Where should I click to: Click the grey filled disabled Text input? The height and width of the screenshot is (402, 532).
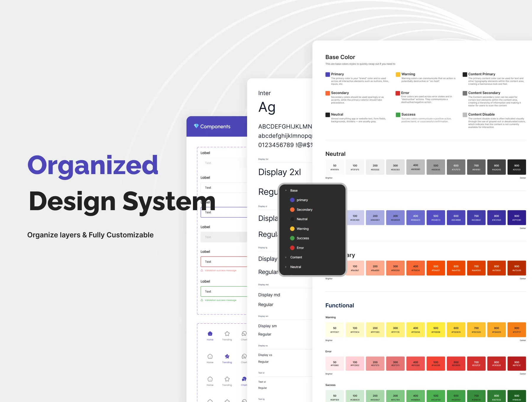[x=224, y=237]
